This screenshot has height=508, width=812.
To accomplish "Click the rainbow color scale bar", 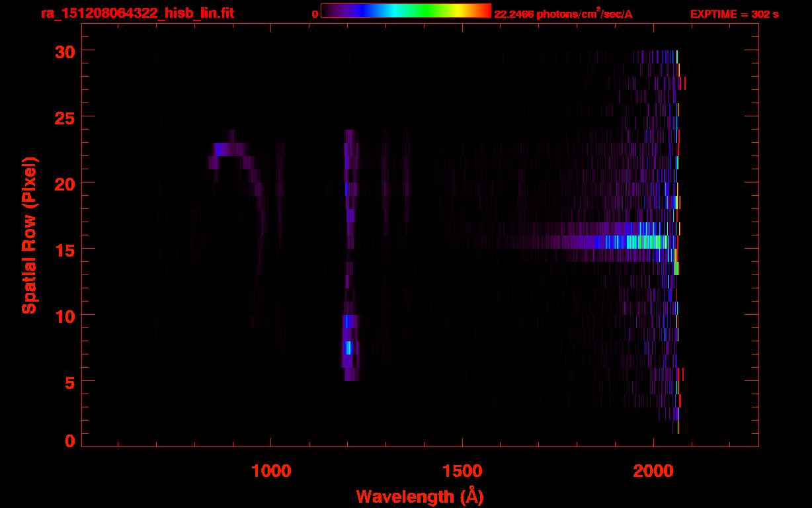I will 406,11.
